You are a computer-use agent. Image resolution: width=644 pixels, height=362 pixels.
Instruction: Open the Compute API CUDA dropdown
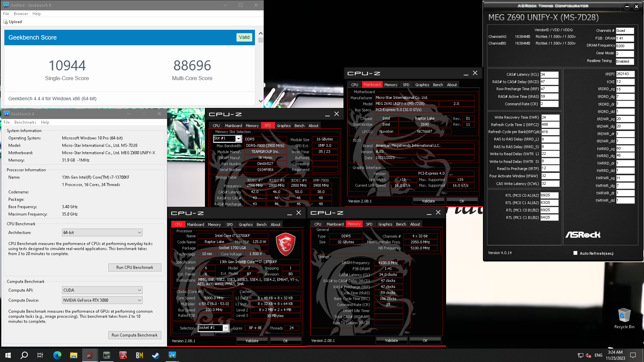tap(102, 290)
